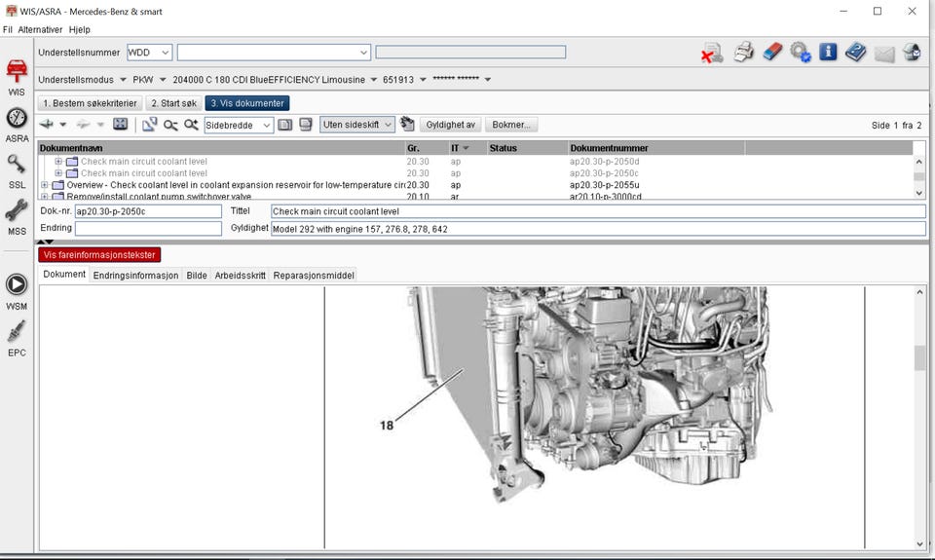
Task: Expand the ap20.30-p-2050d document row
Action: 58,161
